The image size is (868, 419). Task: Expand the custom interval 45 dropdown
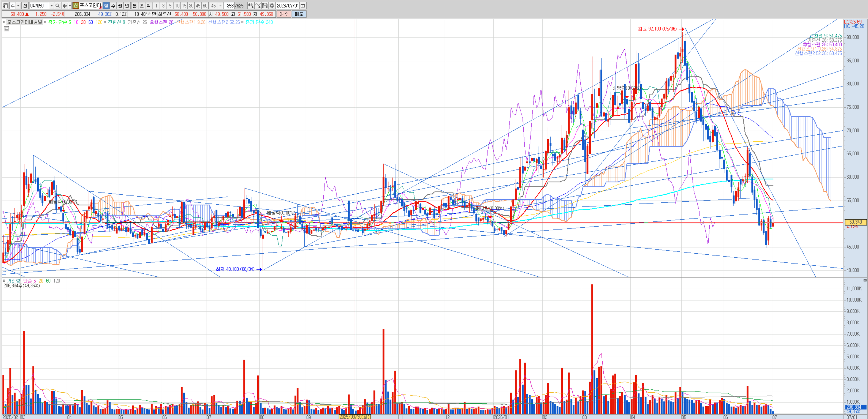click(220, 6)
